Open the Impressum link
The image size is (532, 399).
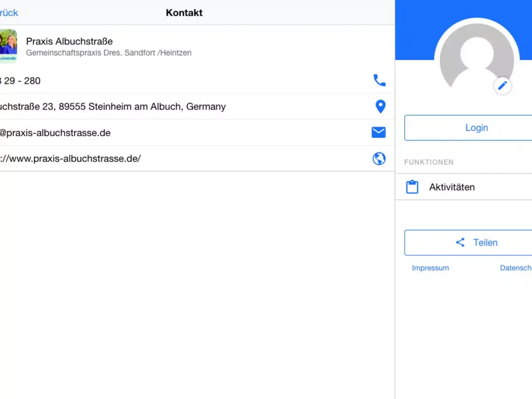click(x=430, y=268)
